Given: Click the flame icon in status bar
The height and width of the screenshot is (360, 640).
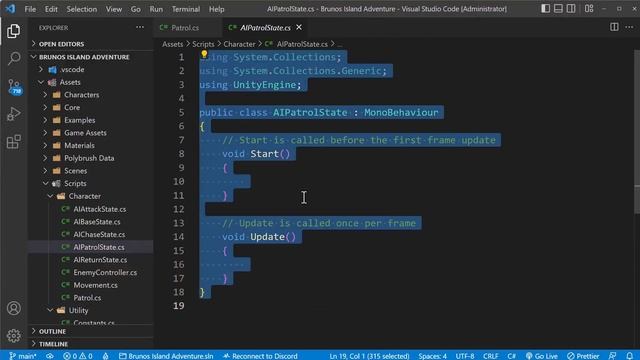Looking at the screenshot, I should tap(105, 356).
